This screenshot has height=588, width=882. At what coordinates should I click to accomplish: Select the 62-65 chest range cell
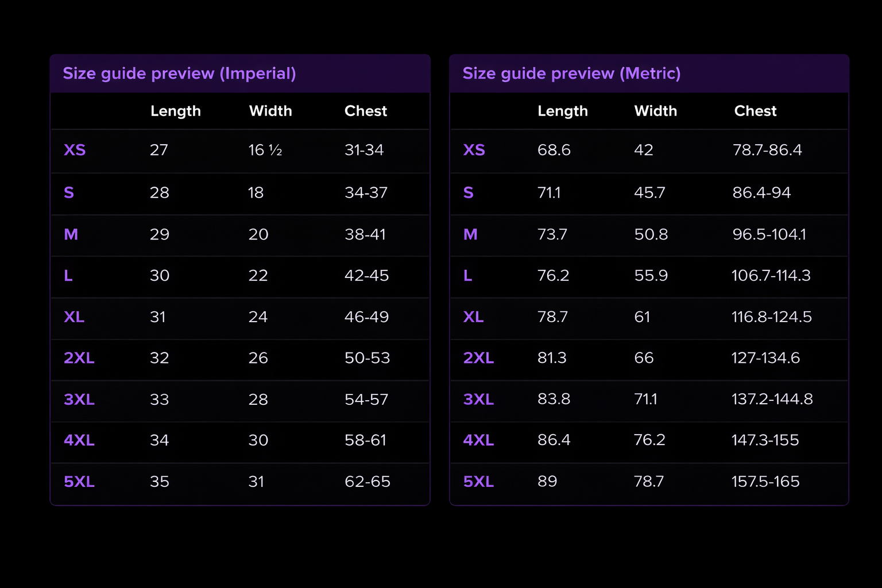point(367,481)
